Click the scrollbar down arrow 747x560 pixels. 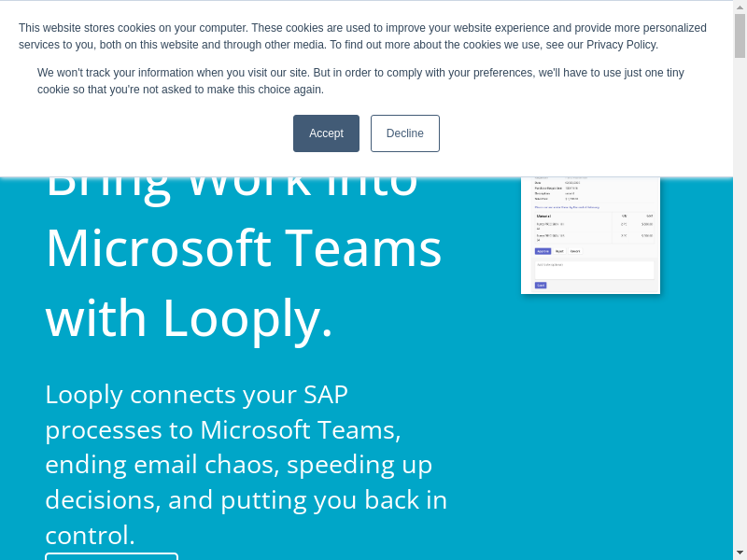(x=740, y=553)
